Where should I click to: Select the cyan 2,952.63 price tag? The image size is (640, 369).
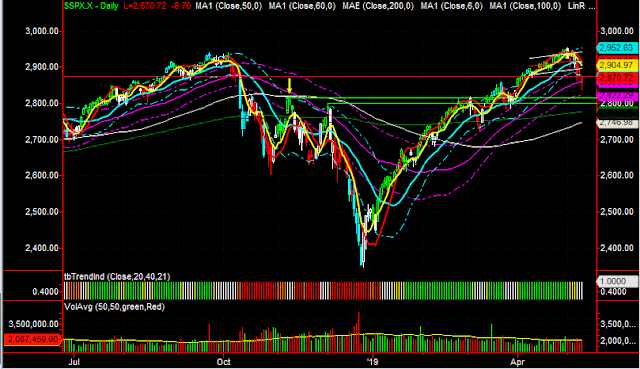click(617, 48)
